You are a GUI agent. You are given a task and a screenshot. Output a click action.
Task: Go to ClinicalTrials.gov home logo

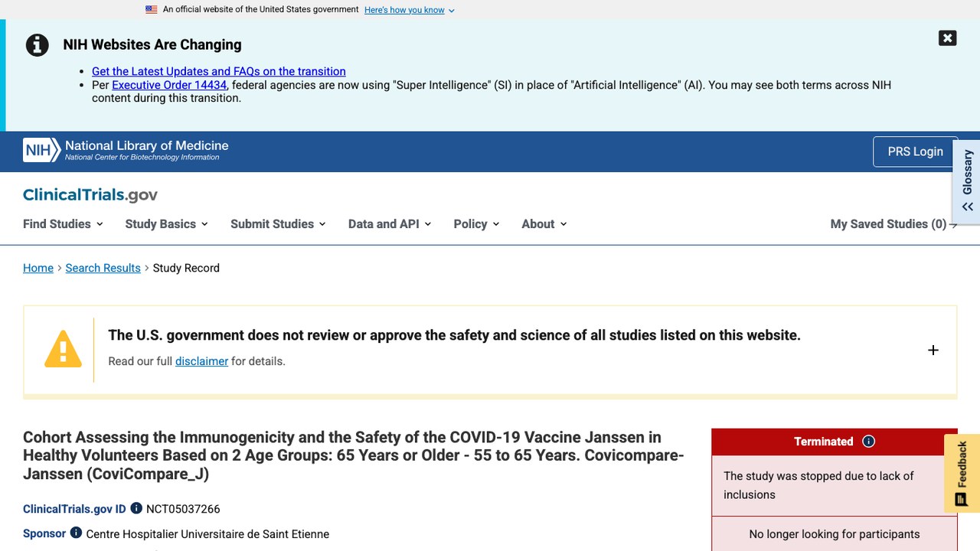pyautogui.click(x=90, y=194)
